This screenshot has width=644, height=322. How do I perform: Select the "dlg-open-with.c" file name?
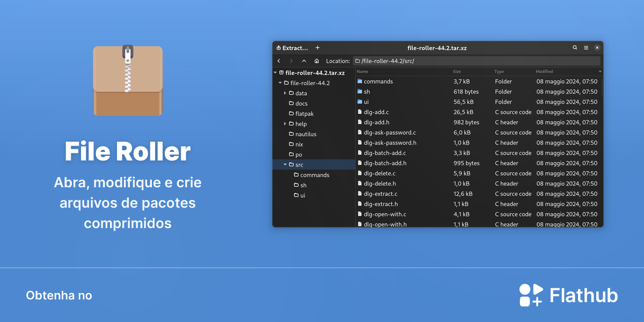tap(385, 214)
